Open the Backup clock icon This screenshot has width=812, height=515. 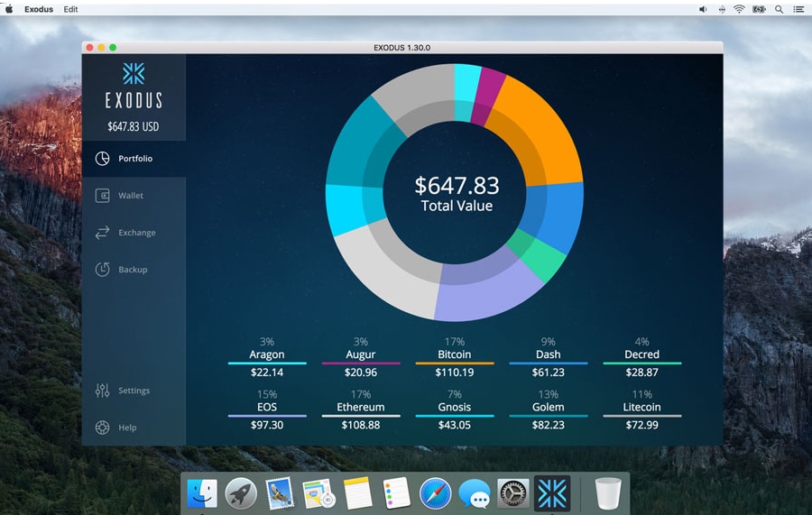[103, 270]
